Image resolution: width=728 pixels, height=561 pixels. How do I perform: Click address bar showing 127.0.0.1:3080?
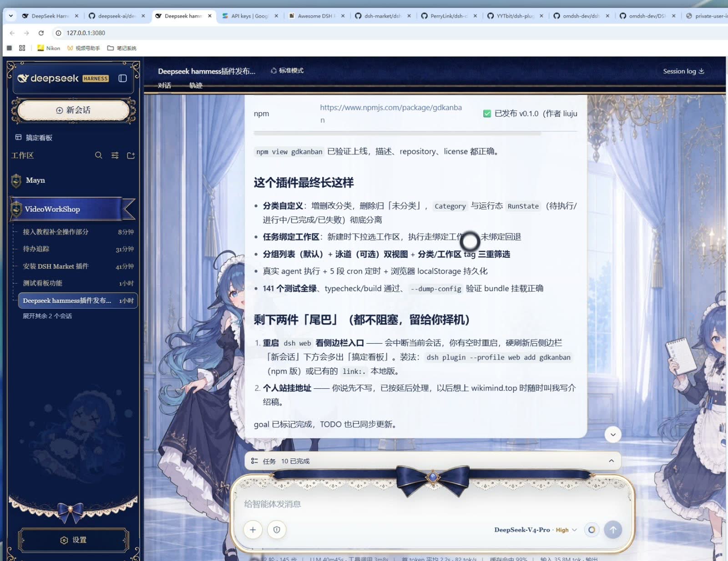[x=86, y=33]
